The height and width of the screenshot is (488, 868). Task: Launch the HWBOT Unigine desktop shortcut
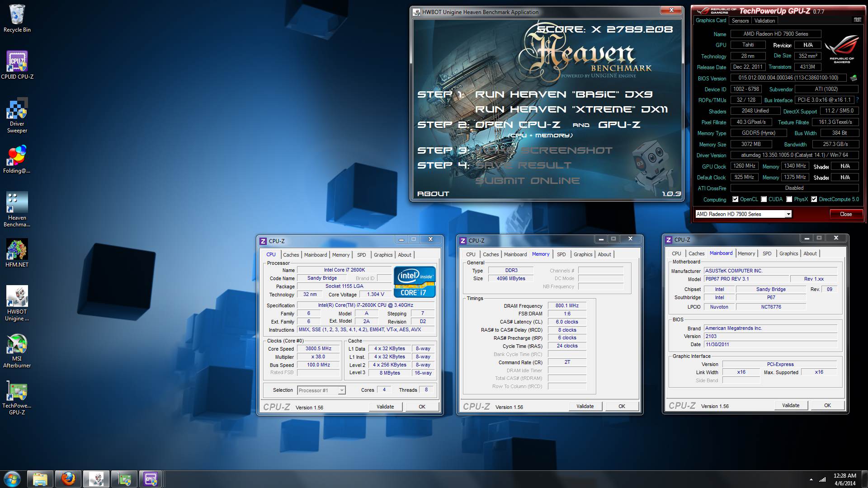[17, 304]
